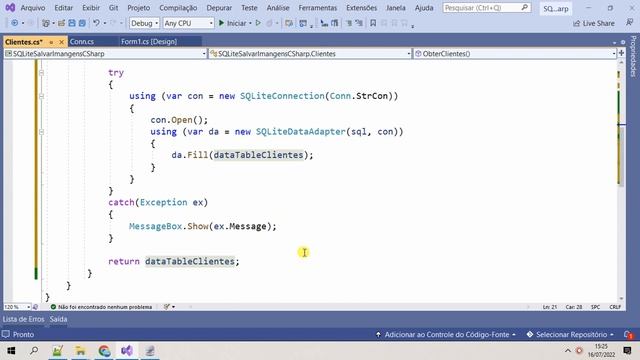Open the Windows Start menu
640x360 pixels.
click(x=11, y=351)
